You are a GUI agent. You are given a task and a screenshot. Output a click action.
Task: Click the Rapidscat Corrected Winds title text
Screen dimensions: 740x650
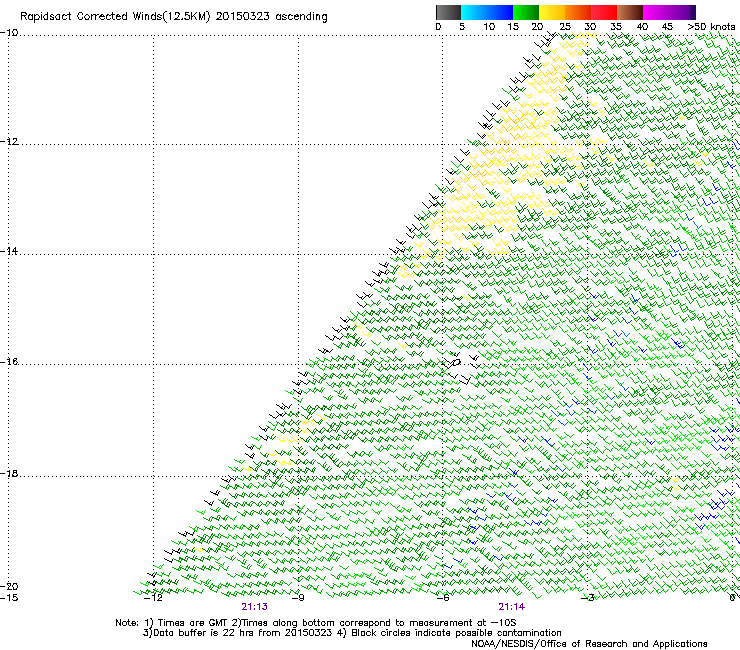coord(174,17)
